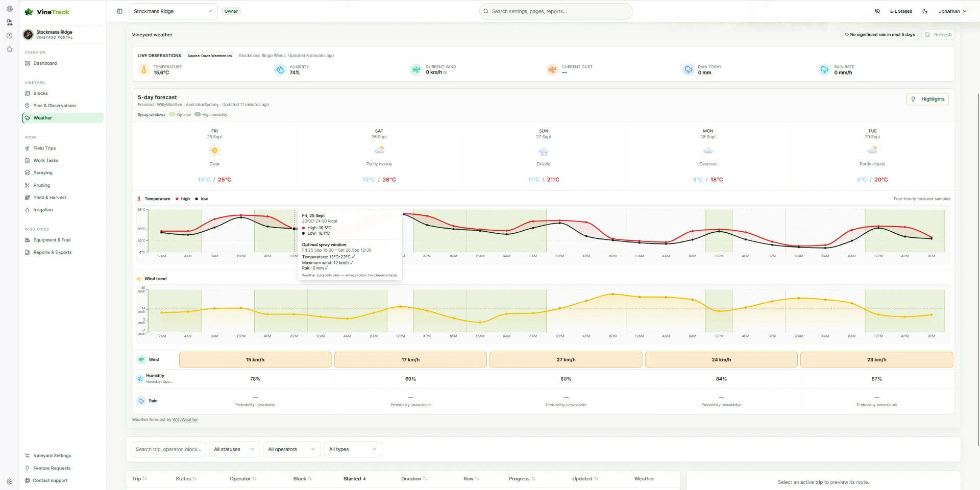Screen dimensions: 980x490
Task: Open the settings gear icon at bottom left
Action: [9, 481]
